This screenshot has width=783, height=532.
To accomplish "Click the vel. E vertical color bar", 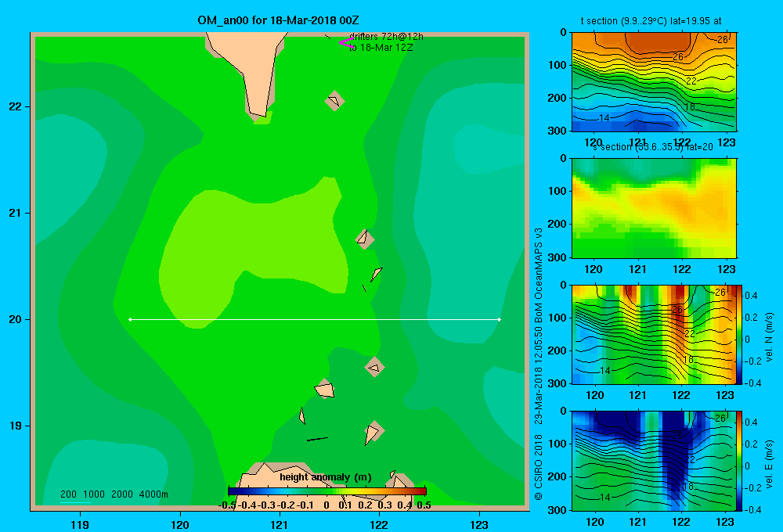I will pyautogui.click(x=740, y=461).
